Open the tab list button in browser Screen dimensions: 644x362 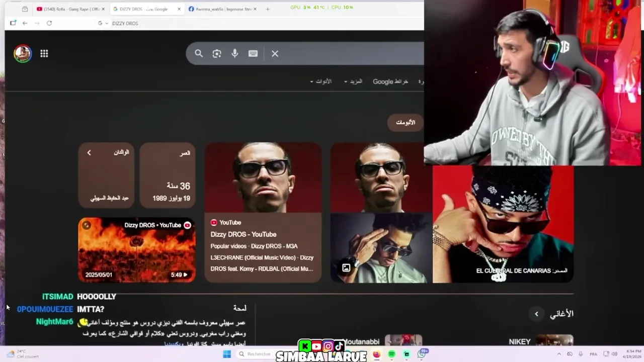(25, 9)
